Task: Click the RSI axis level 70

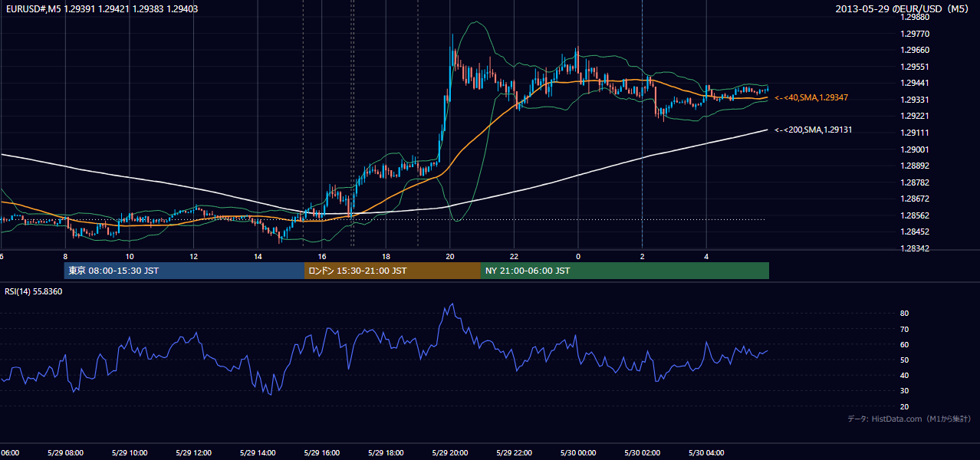Action: [x=904, y=329]
